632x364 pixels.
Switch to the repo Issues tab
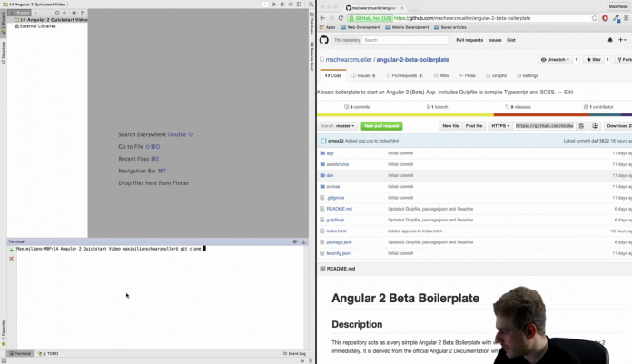tap(363, 75)
